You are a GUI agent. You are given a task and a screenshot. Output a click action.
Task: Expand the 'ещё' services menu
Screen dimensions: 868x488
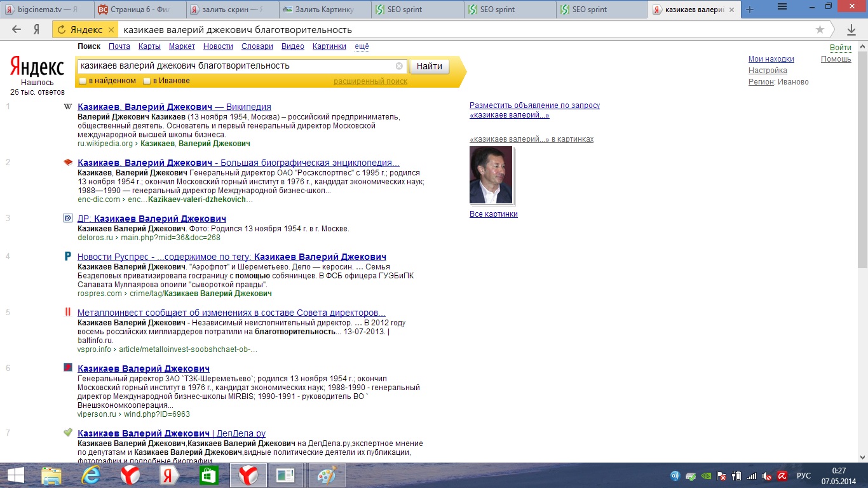362,46
